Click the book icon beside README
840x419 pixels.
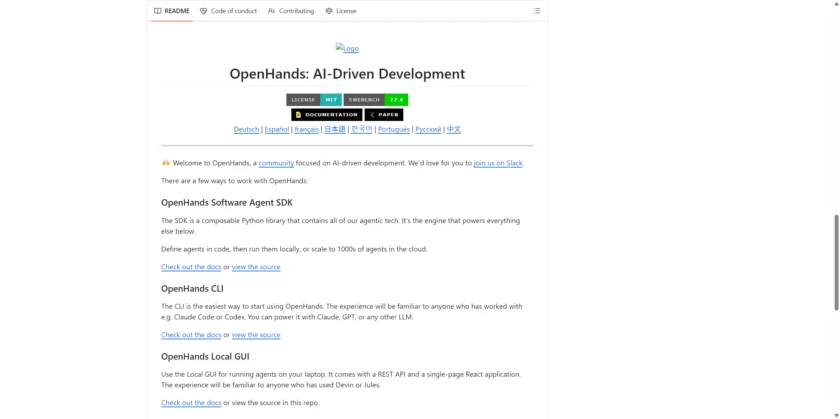coord(158,11)
